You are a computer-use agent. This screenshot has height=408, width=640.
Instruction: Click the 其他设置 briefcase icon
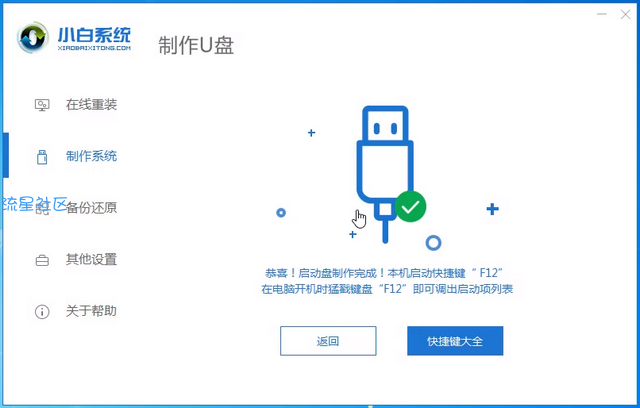pyautogui.click(x=42, y=260)
